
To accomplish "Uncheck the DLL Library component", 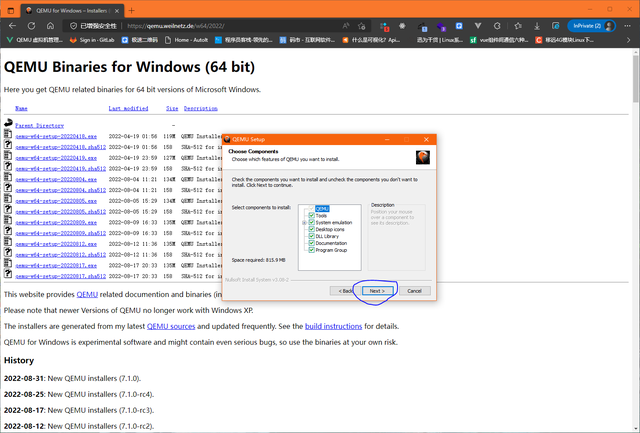I will tap(311, 236).
